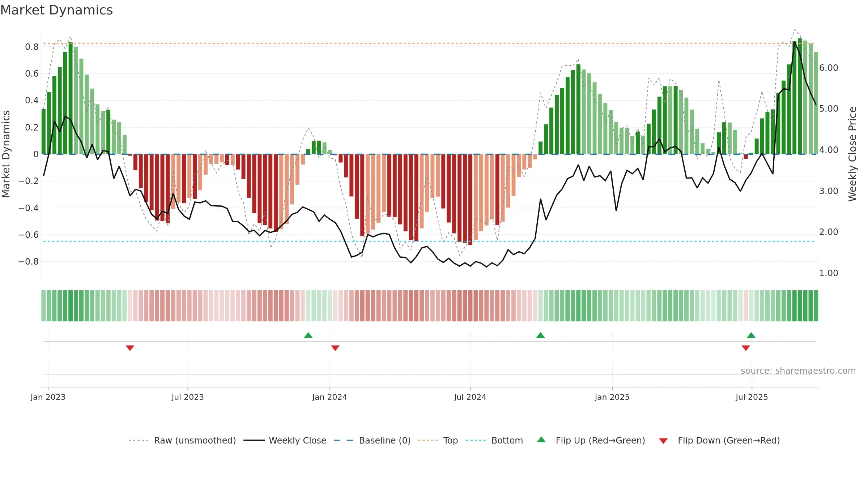Click the grey dashed legend sample for Raw
This screenshot has width=868, height=488.
[x=139, y=440]
